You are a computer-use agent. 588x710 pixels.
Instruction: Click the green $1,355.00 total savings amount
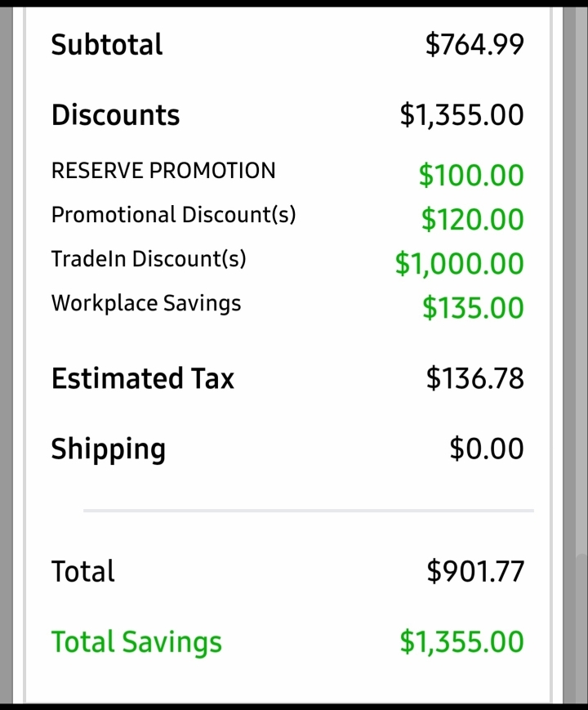coord(461,642)
